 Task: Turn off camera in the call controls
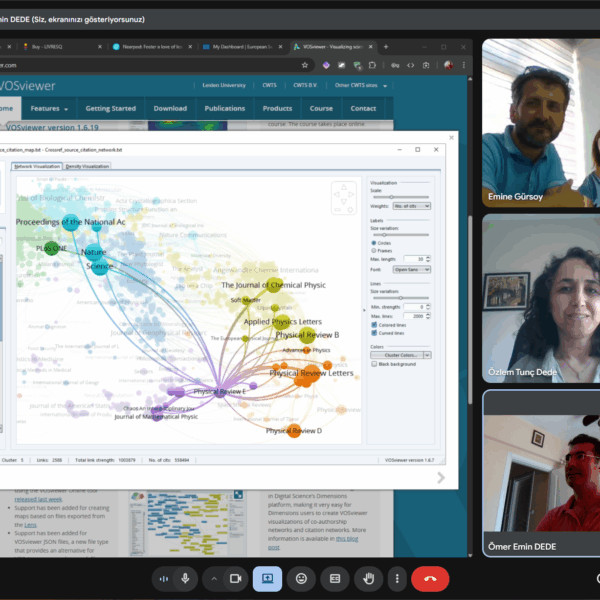[x=236, y=578]
